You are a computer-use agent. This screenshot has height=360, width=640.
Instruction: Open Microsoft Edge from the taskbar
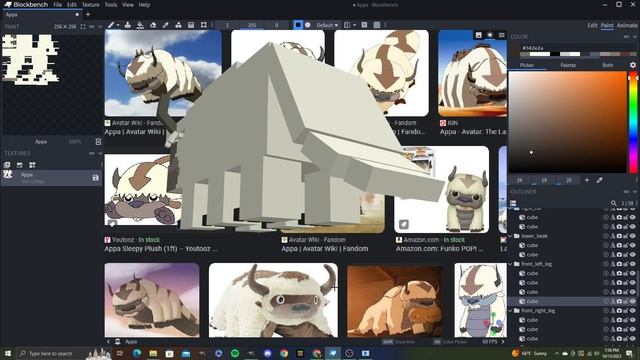tap(137, 353)
